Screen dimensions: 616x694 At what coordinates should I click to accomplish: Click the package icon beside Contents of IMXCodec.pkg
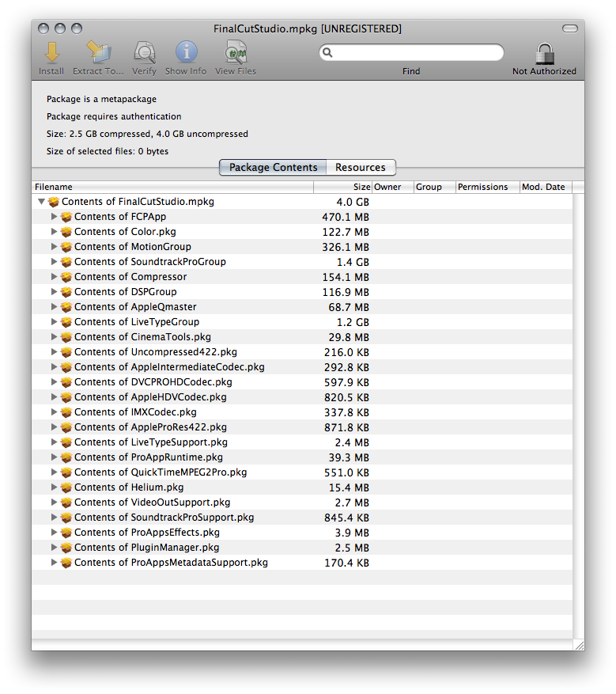click(66, 413)
